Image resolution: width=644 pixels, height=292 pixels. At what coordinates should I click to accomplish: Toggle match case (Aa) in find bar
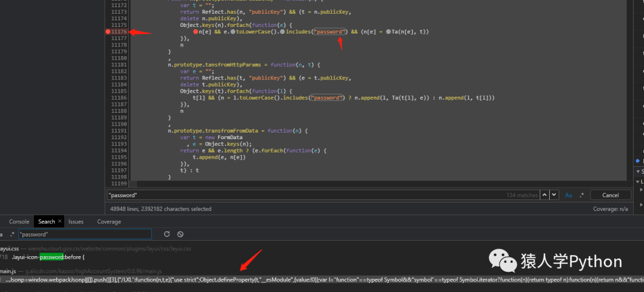click(568, 195)
